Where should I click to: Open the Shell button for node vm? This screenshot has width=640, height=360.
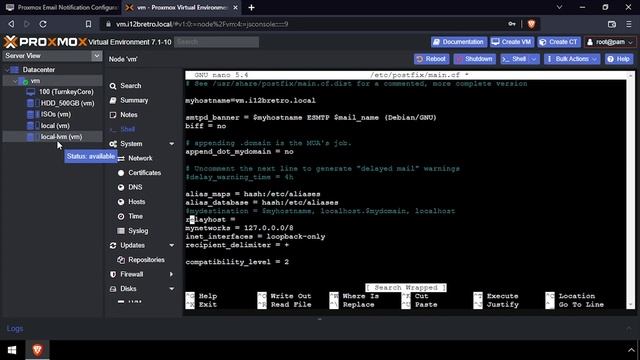(514, 59)
